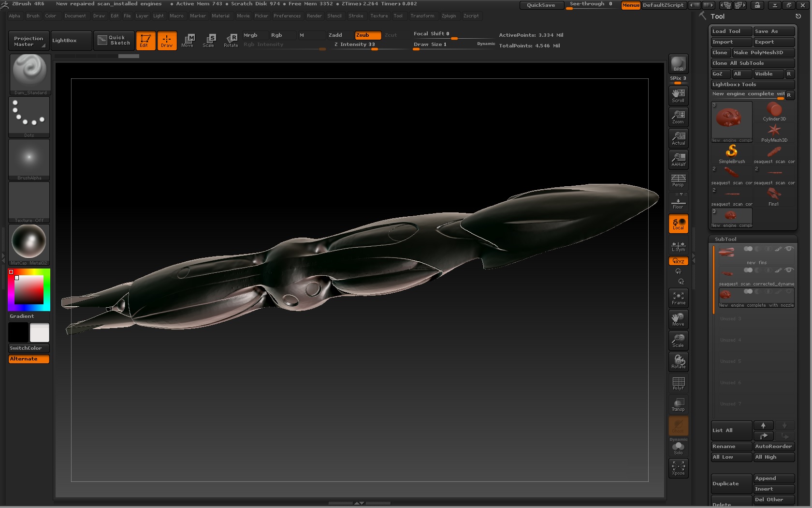
Task: Select the Rotate mode in top toolbar
Action: click(231, 41)
